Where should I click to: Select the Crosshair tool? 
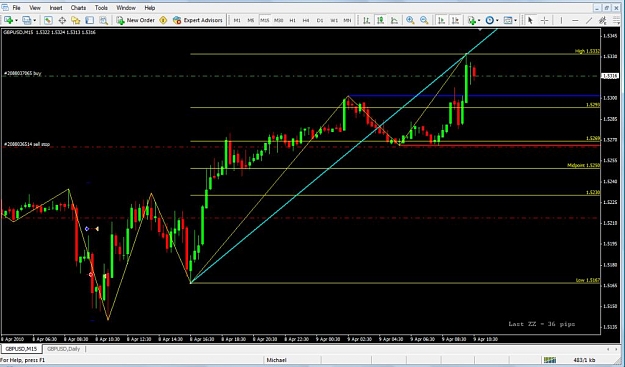click(544, 20)
